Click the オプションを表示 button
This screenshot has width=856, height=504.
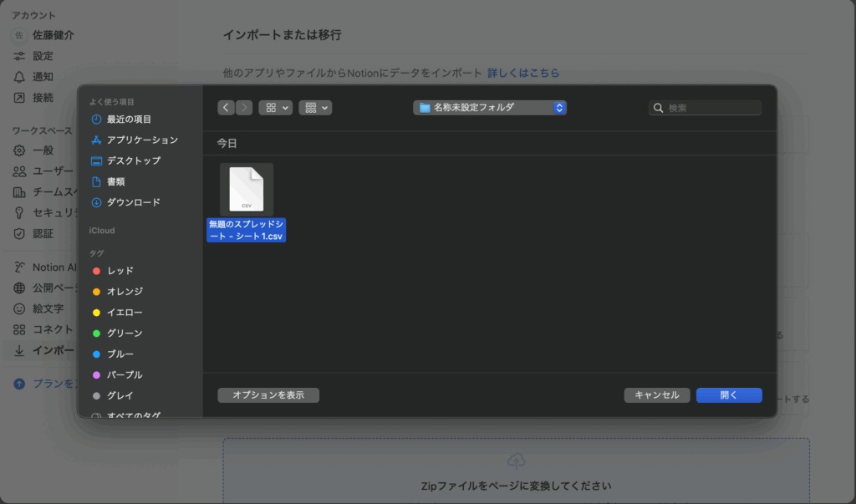268,395
